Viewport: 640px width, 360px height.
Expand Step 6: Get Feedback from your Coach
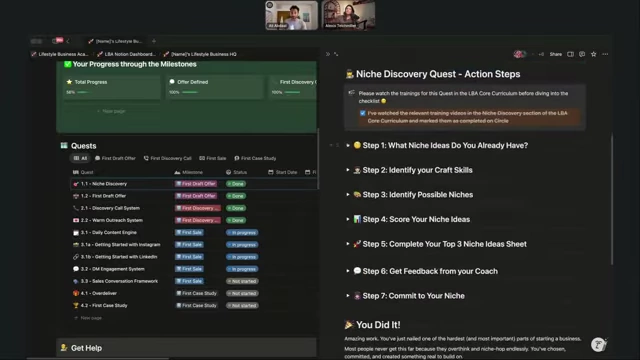click(348, 271)
